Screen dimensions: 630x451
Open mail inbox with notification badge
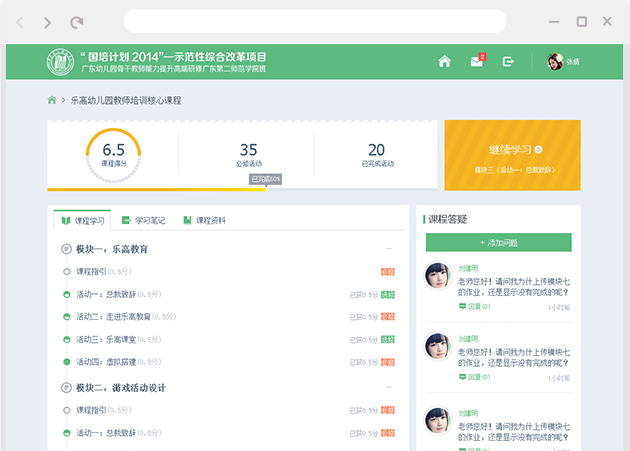pos(476,62)
